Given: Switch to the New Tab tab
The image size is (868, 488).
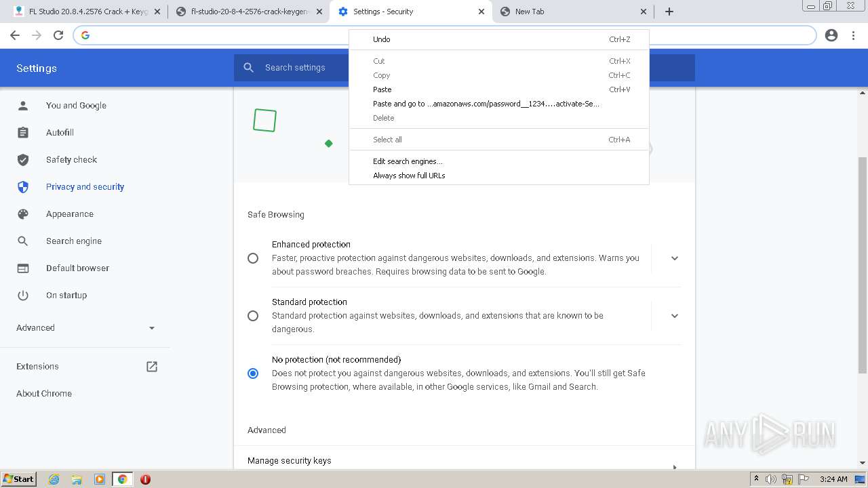Looking at the screenshot, I should point(573,12).
